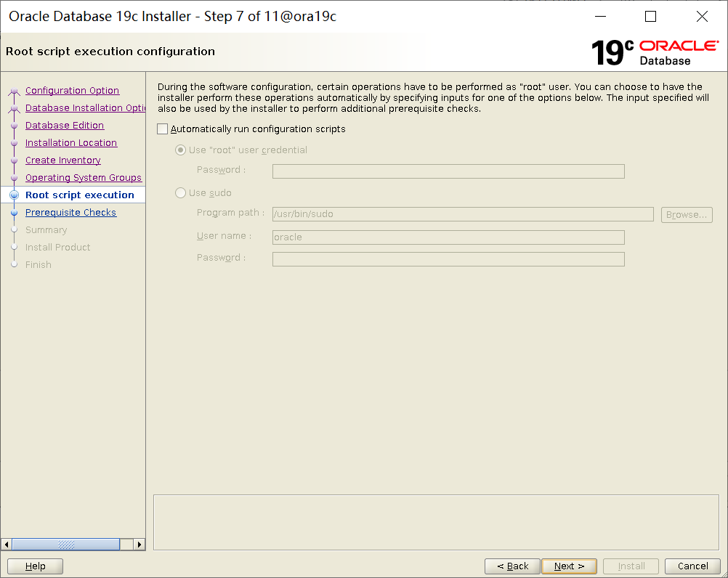728x578 pixels.
Task: Click the Browse... button
Action: tap(686, 214)
